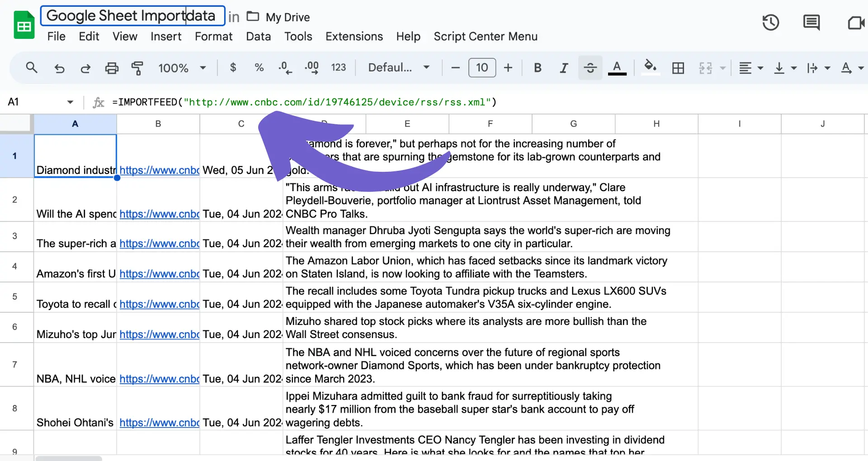Open the text color picker
868x461 pixels.
[617, 68]
